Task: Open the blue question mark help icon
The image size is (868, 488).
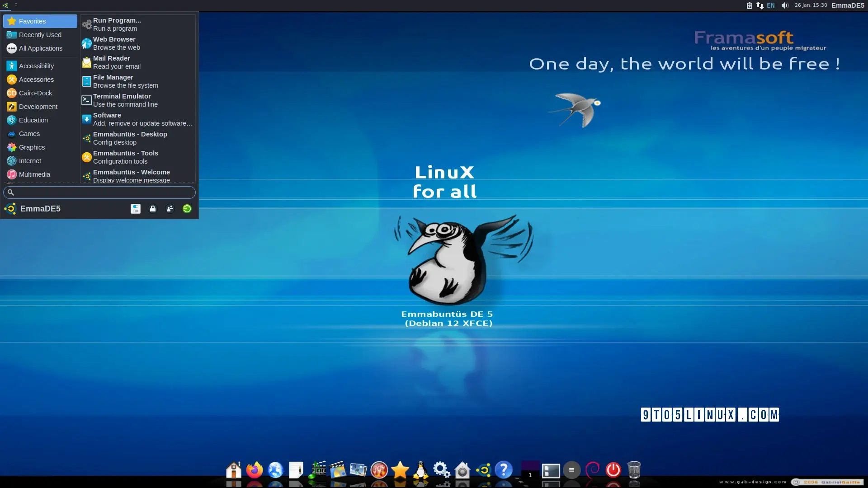Action: point(503,470)
